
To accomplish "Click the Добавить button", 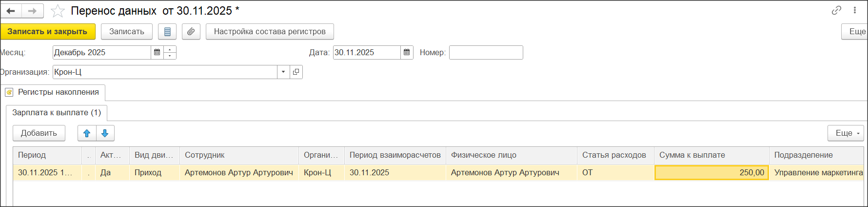I will [x=39, y=133].
